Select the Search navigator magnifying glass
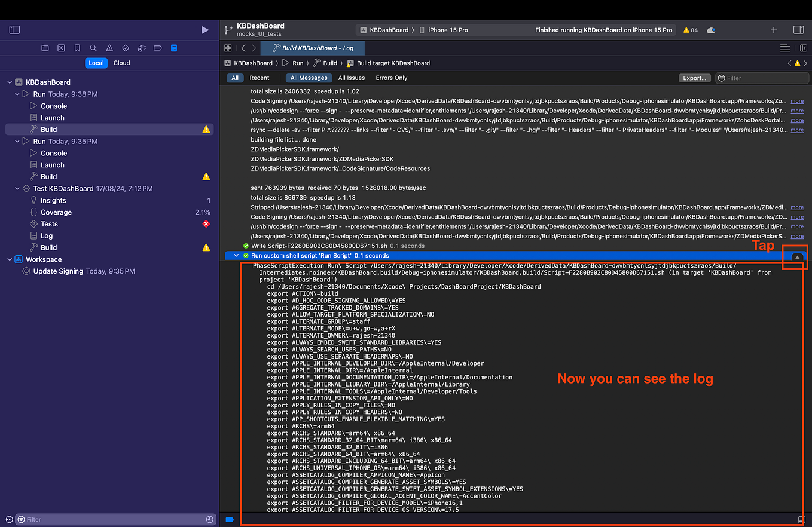Image resolution: width=812 pixels, height=527 pixels. (93, 49)
